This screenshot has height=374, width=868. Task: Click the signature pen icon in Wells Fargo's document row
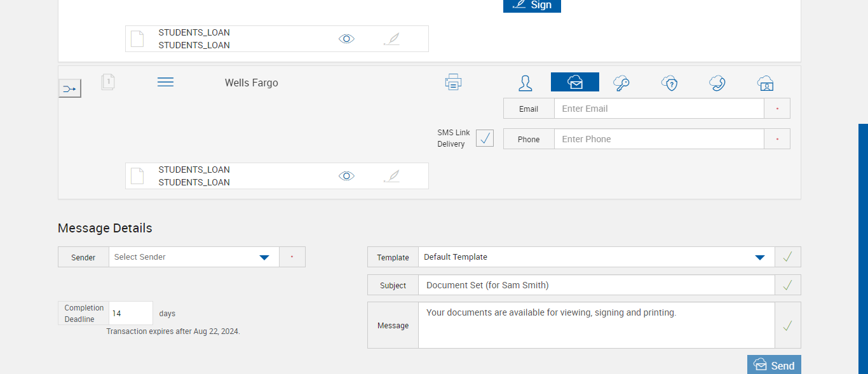(x=392, y=176)
